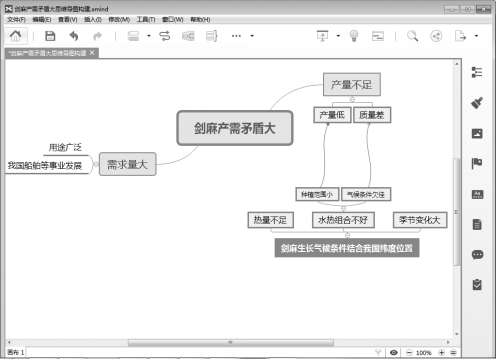Open the format paintbrush panel

coord(477,103)
